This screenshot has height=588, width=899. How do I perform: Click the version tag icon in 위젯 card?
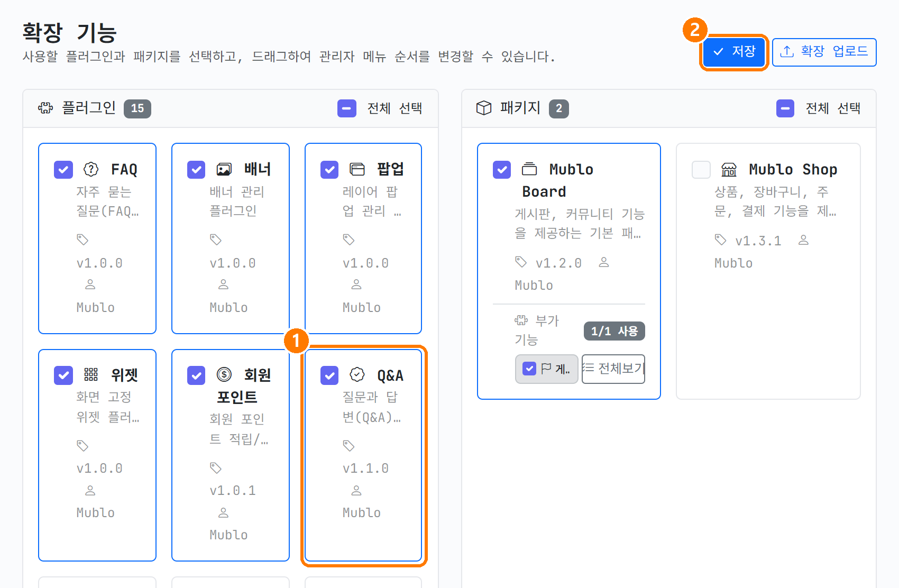point(82,446)
